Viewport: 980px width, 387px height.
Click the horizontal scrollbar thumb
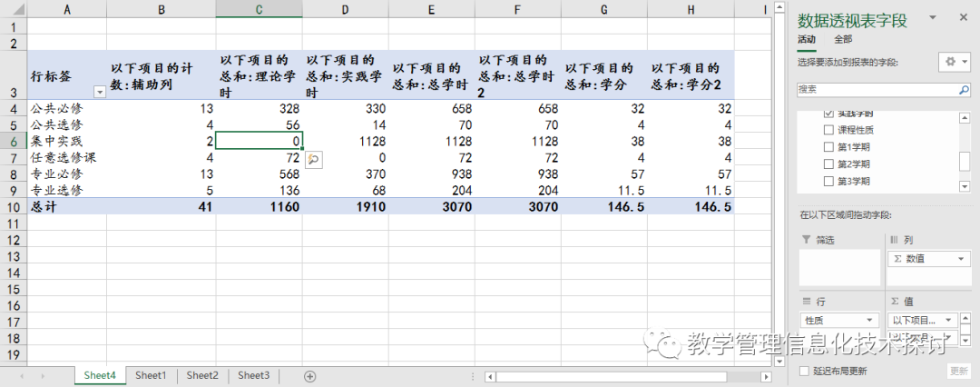pyautogui.click(x=612, y=376)
